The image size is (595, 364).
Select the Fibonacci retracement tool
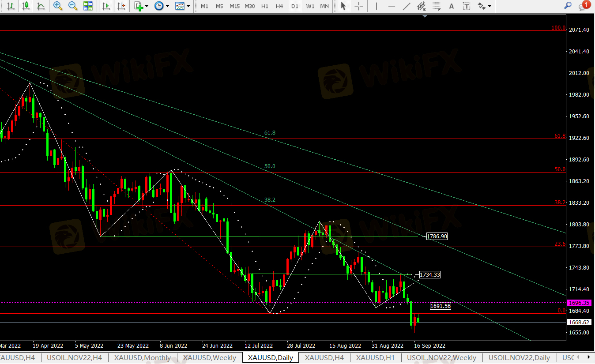(437, 6)
